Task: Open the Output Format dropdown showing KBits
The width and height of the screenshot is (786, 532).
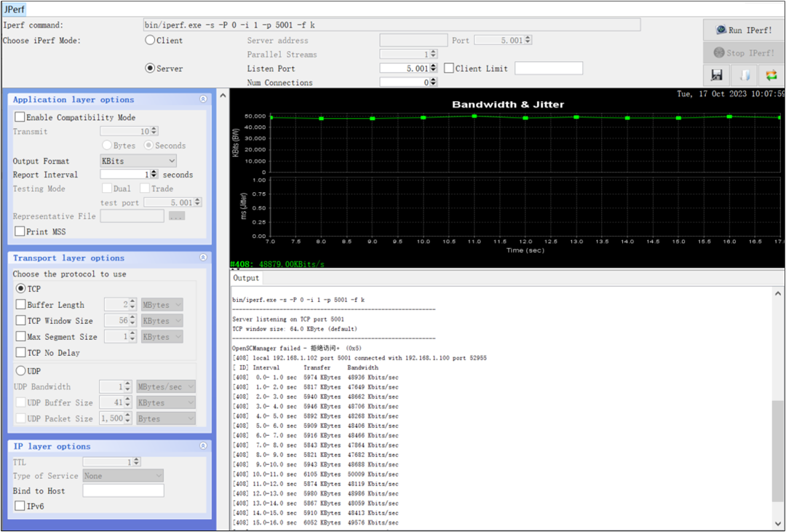Action: click(x=138, y=160)
